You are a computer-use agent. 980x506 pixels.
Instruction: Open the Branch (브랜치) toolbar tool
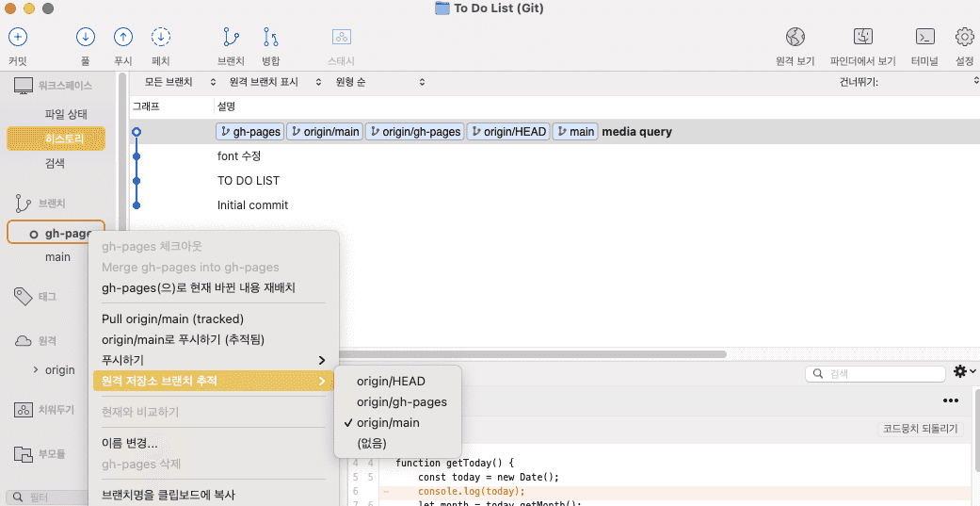click(231, 38)
